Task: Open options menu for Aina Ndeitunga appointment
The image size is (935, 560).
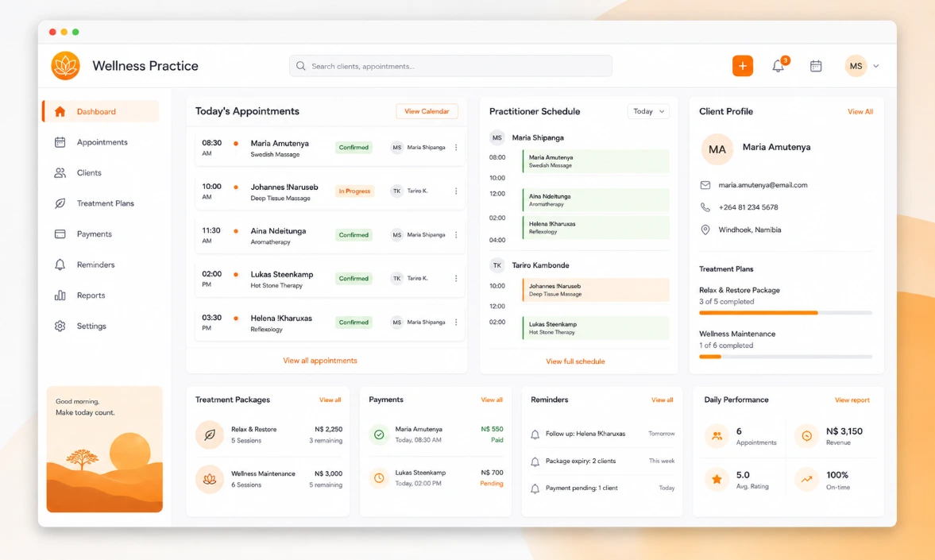Action: coord(456,235)
